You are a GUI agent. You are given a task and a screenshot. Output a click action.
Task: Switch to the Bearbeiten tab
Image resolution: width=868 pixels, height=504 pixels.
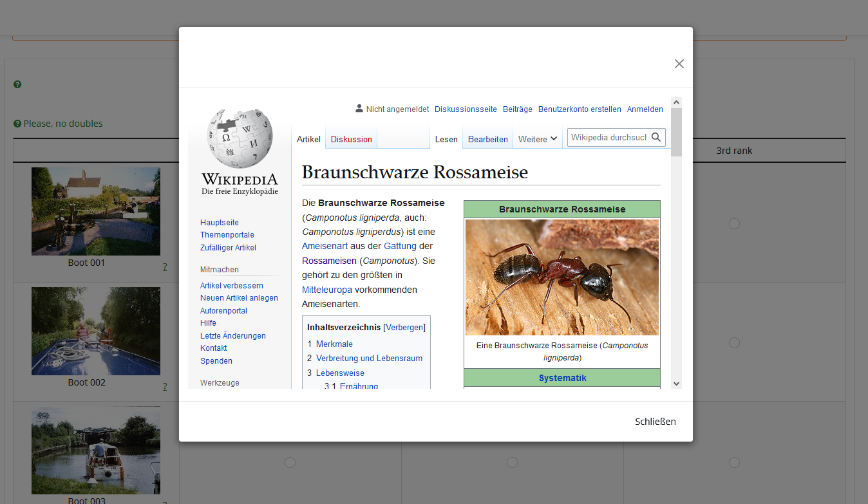pyautogui.click(x=487, y=139)
